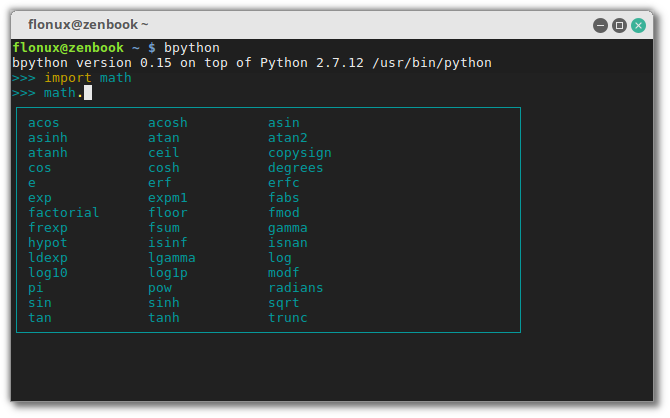Select 'expm1' in the list
The height and width of the screenshot is (418, 670).
[x=168, y=198]
